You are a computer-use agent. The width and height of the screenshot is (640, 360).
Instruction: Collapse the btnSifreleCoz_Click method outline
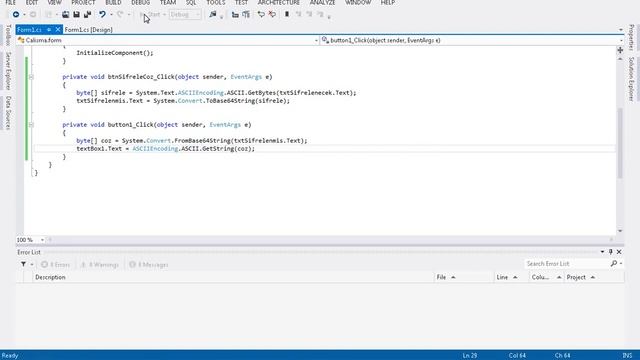(x=31, y=77)
